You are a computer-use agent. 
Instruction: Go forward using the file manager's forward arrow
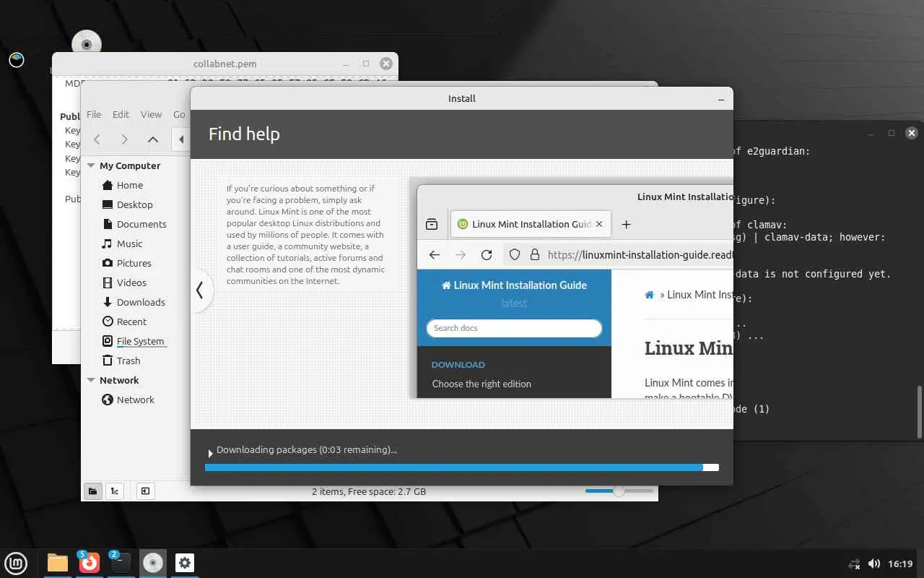[x=125, y=139]
